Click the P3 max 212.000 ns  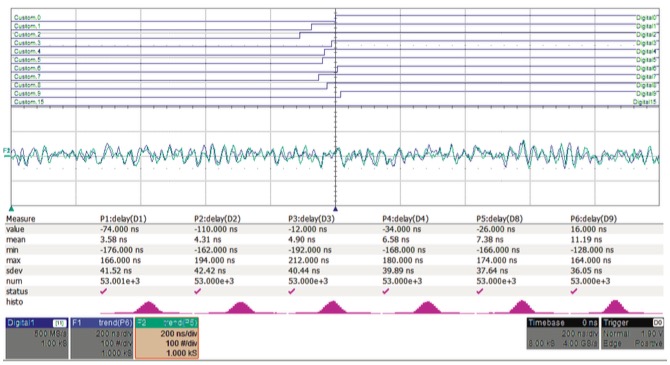click(x=309, y=260)
